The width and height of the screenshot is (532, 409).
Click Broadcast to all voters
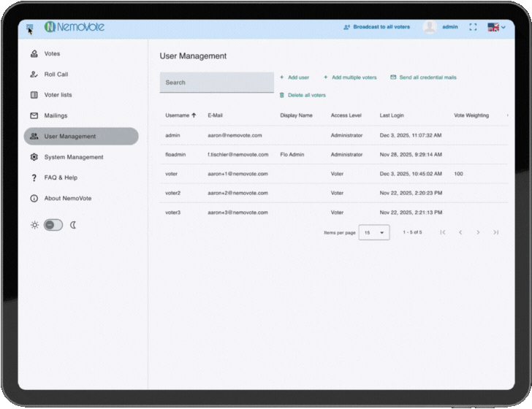click(376, 27)
